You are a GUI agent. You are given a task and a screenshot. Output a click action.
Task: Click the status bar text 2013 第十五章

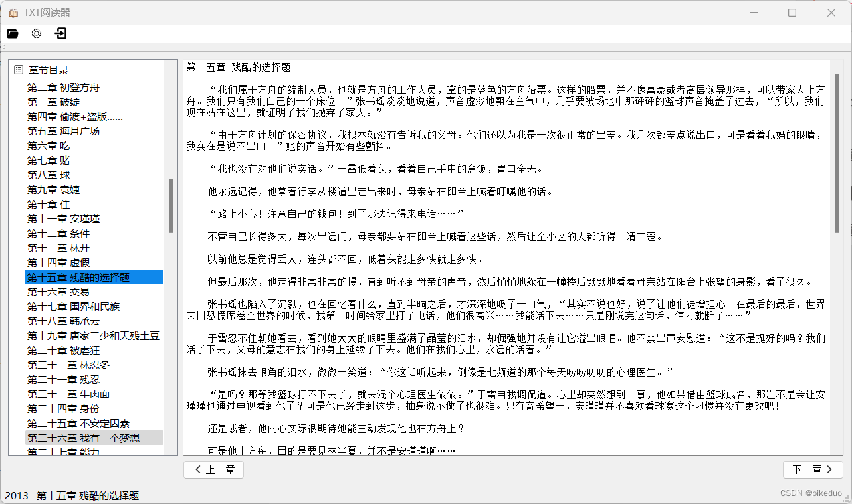click(x=72, y=495)
